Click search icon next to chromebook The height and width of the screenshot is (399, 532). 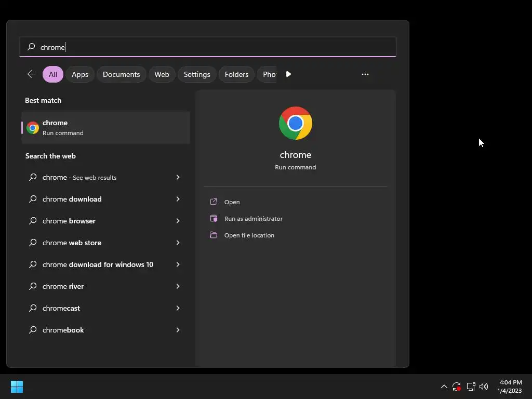click(33, 329)
